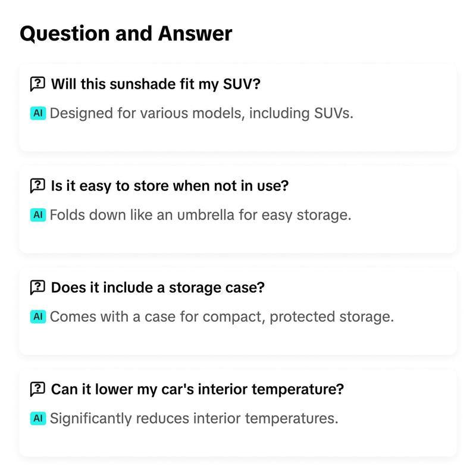Viewport: 476px width, 476px height.
Task: Click AI badge next to 'Designed for various models'
Action: (38, 113)
